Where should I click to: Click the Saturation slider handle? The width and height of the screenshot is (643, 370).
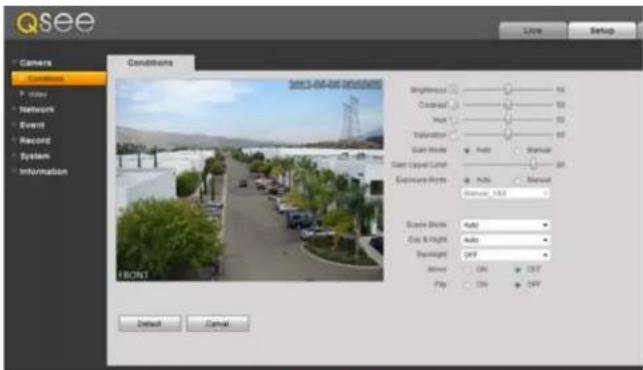pos(508,135)
